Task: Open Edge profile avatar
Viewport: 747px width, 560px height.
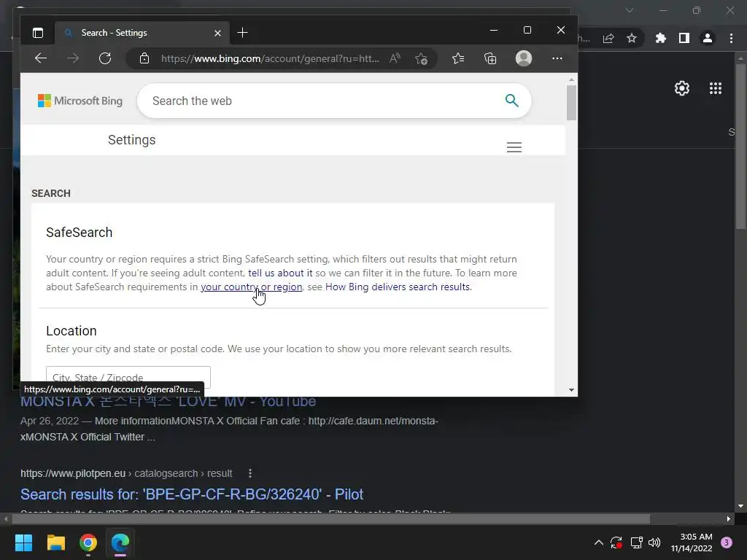Action: click(524, 58)
